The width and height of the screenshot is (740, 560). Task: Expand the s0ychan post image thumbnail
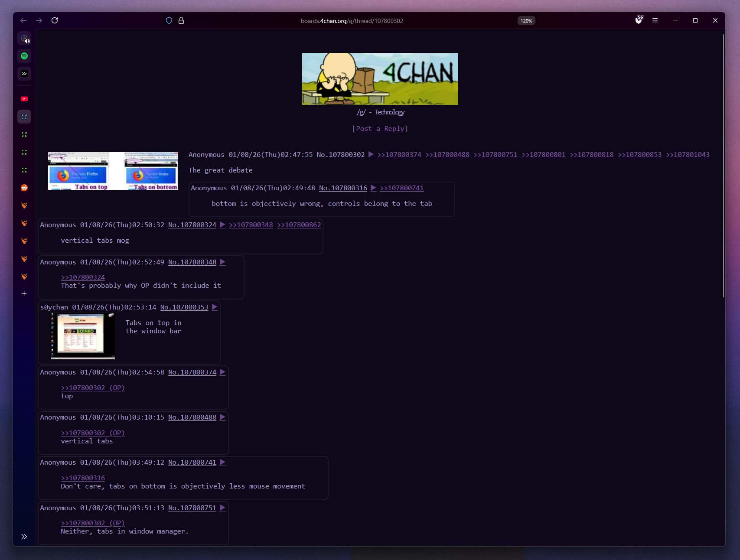coord(83,336)
